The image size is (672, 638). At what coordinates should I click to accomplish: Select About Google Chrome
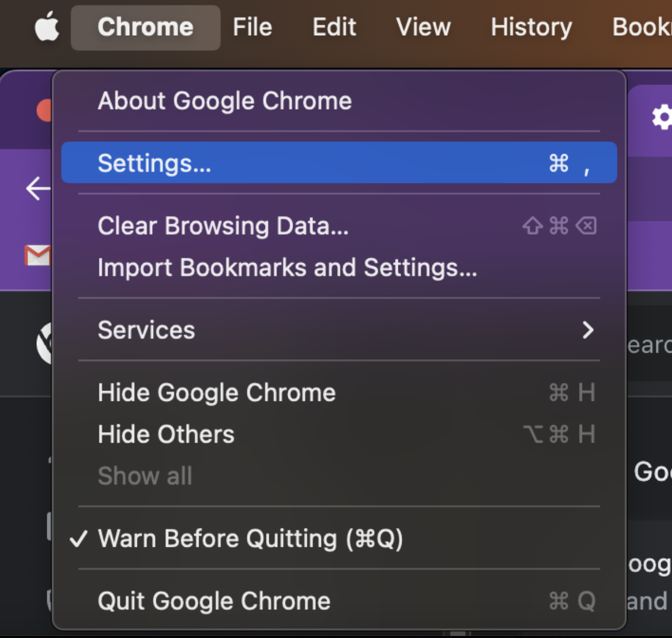(339, 101)
